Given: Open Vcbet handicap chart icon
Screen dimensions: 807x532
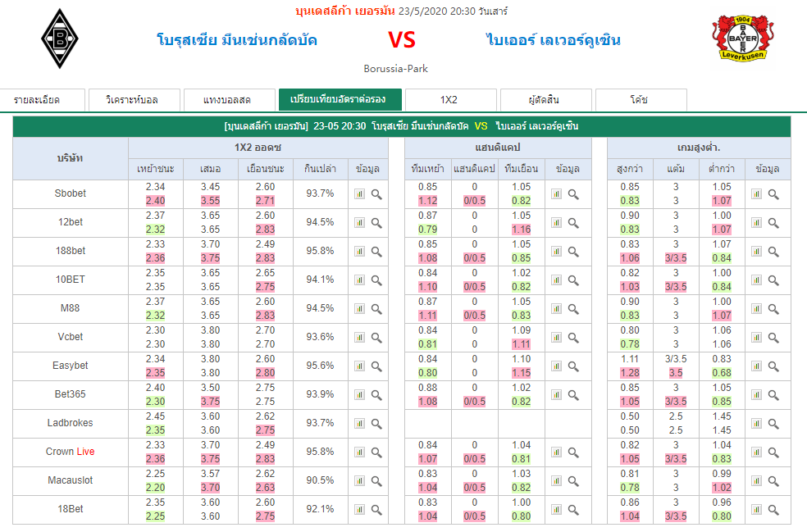Looking at the screenshot, I should coord(556,338).
